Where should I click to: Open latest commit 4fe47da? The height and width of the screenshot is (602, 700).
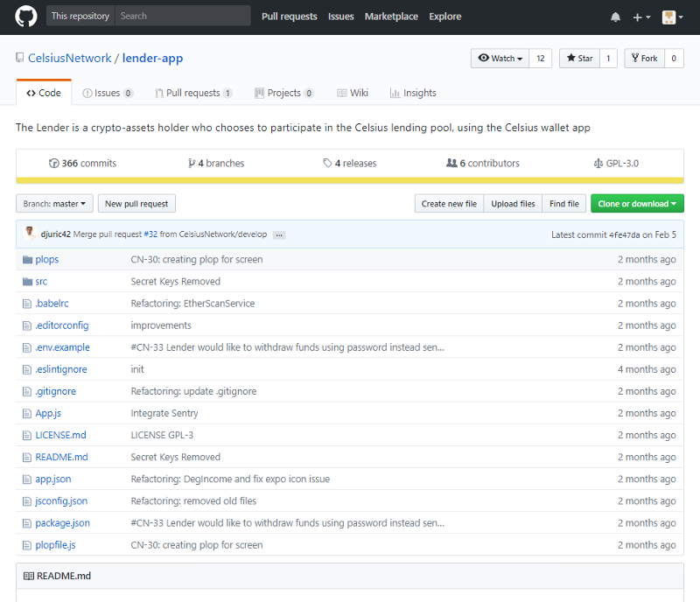click(x=624, y=234)
